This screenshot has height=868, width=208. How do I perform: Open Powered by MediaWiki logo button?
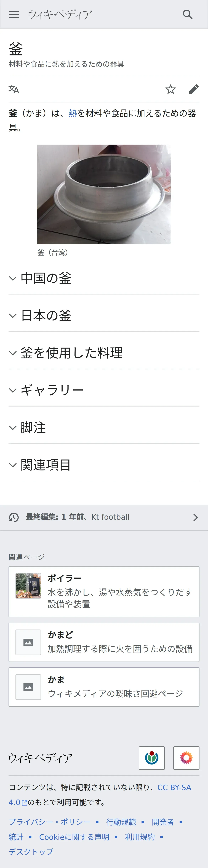(x=186, y=758)
